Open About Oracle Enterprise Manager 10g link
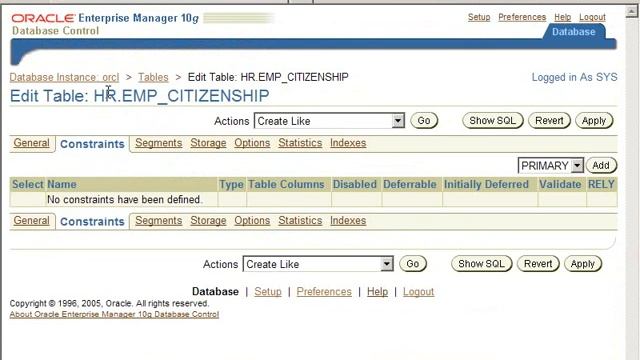 [x=114, y=314]
